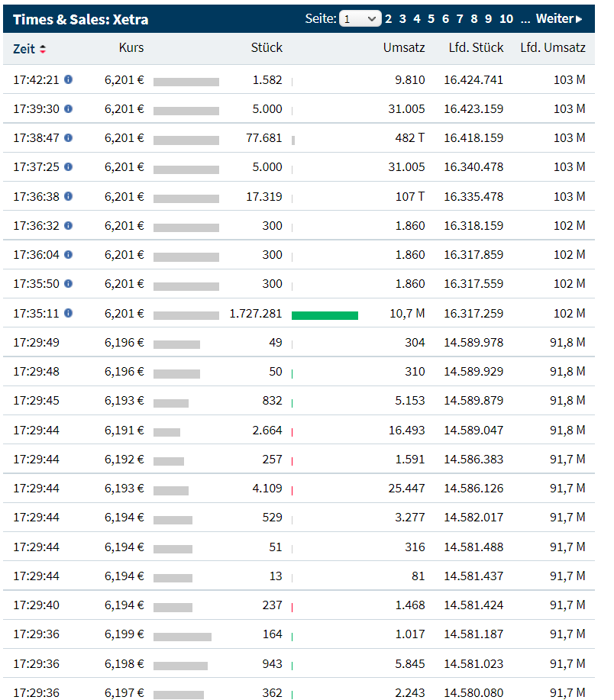614x700 pixels.
Task: Jump to page 10
Action: [x=506, y=18]
